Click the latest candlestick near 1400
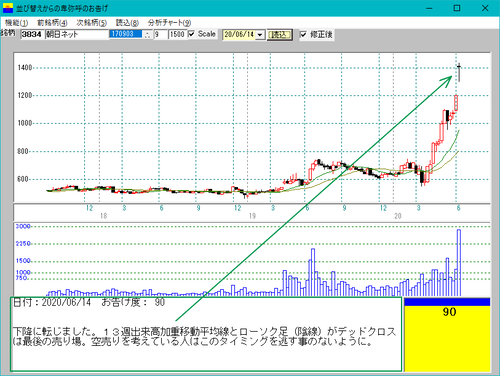 (x=459, y=72)
